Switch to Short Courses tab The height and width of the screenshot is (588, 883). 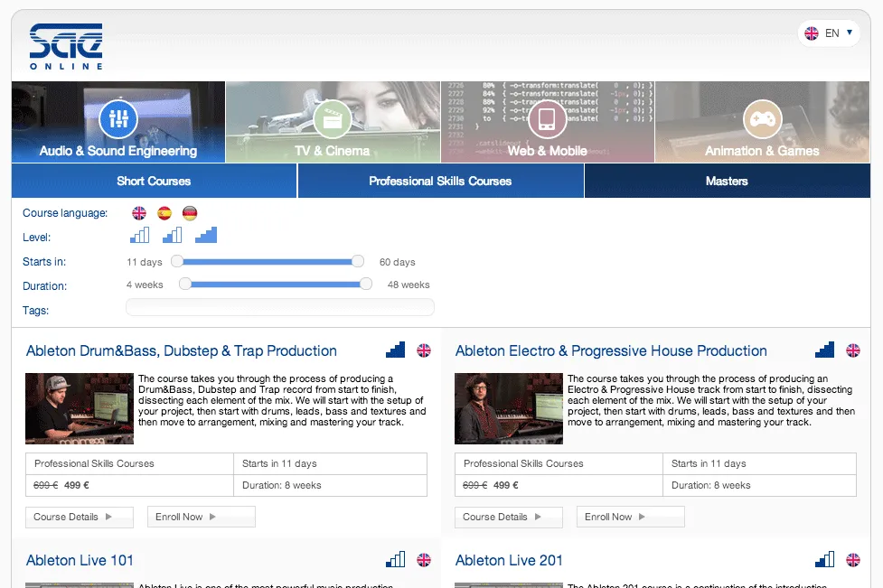154,181
